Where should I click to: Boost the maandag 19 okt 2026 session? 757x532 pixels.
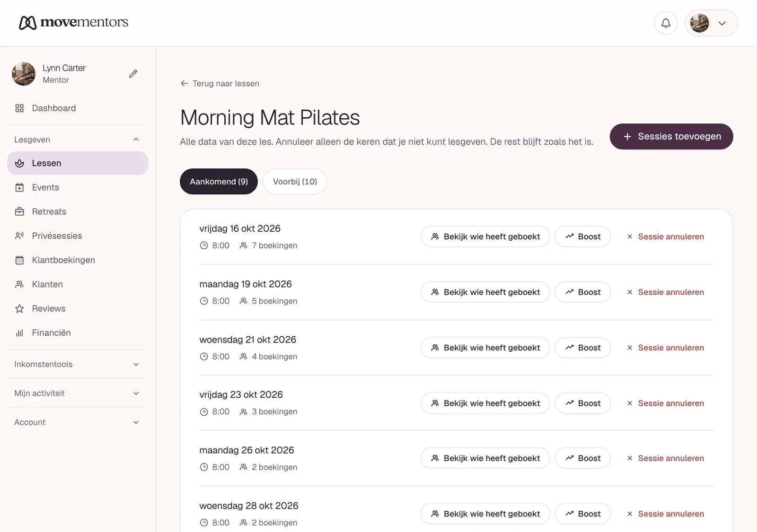tap(582, 292)
